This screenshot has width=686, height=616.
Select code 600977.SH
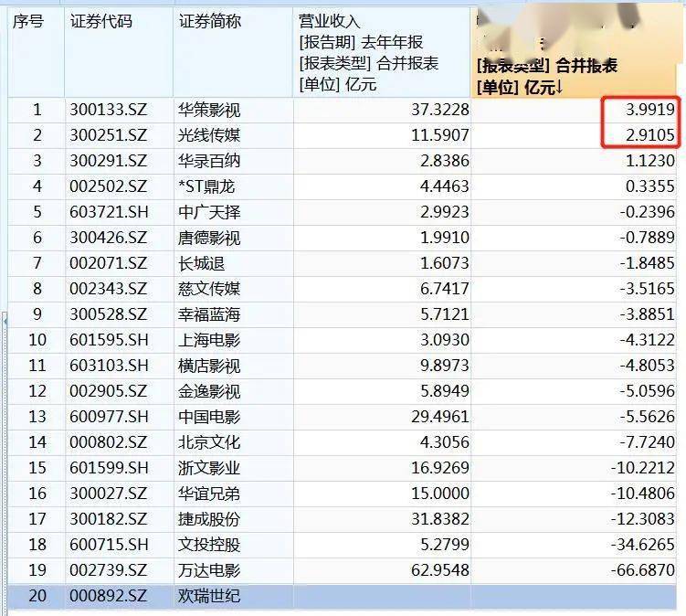pyautogui.click(x=109, y=417)
